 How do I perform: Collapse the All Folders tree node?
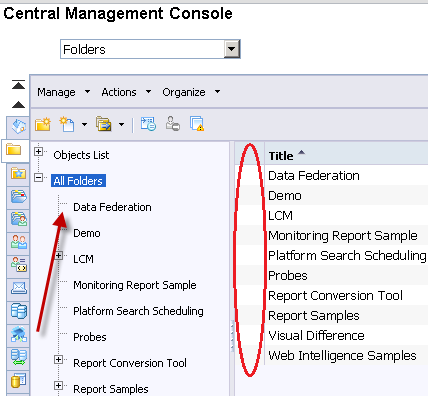point(39,178)
